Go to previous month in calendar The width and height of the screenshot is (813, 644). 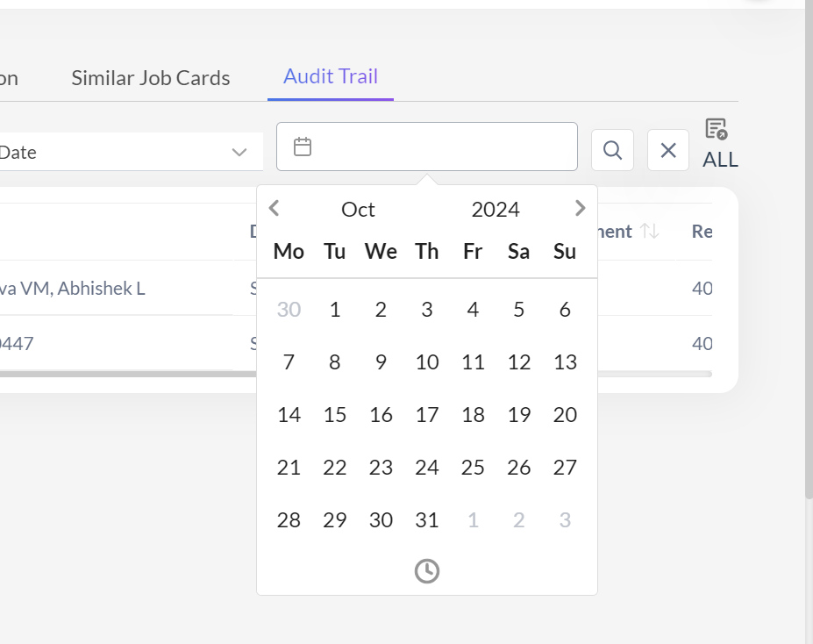(x=274, y=208)
